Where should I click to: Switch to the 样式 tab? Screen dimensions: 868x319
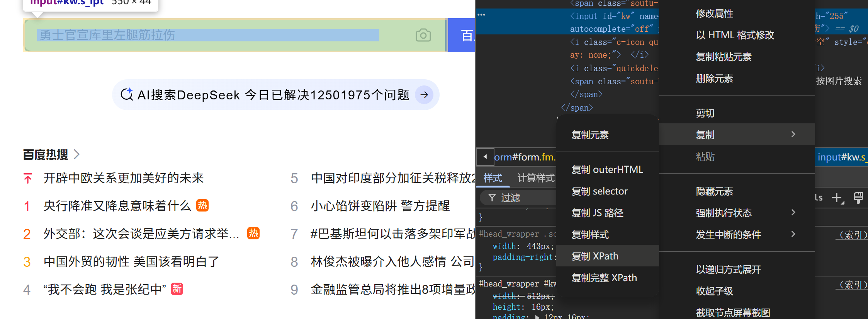493,178
